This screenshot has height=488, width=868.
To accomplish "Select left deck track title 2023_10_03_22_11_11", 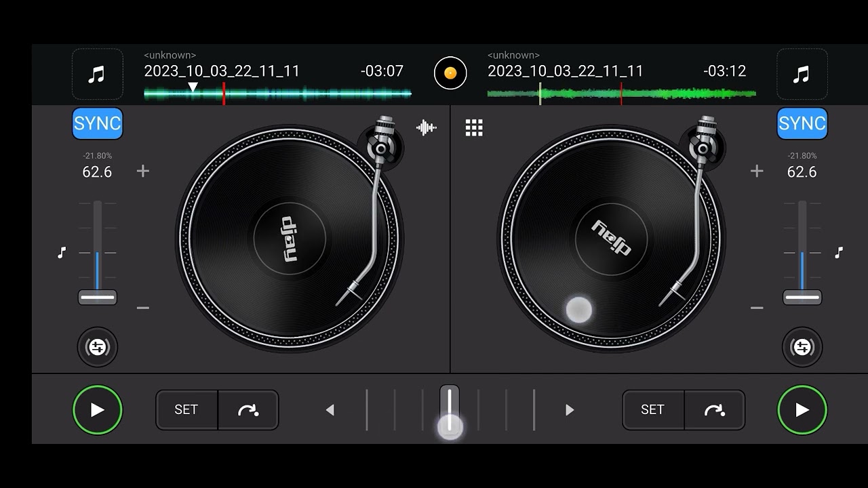I will pyautogui.click(x=222, y=71).
